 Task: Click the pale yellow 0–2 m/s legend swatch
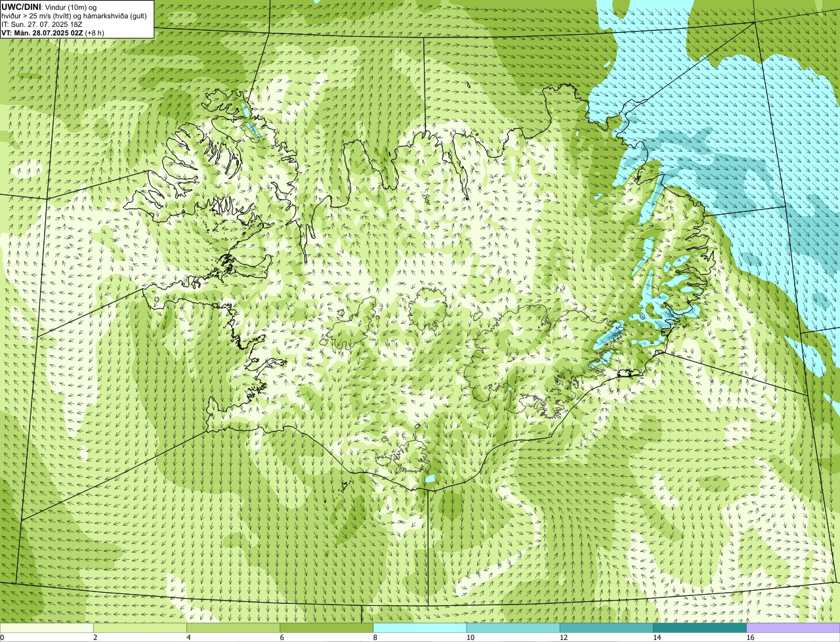point(47,628)
